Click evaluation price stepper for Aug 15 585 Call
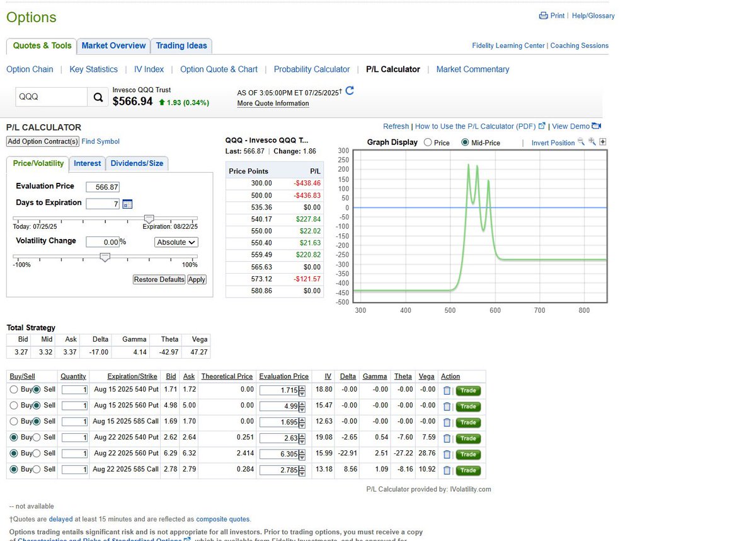The height and width of the screenshot is (541, 756). tap(302, 422)
